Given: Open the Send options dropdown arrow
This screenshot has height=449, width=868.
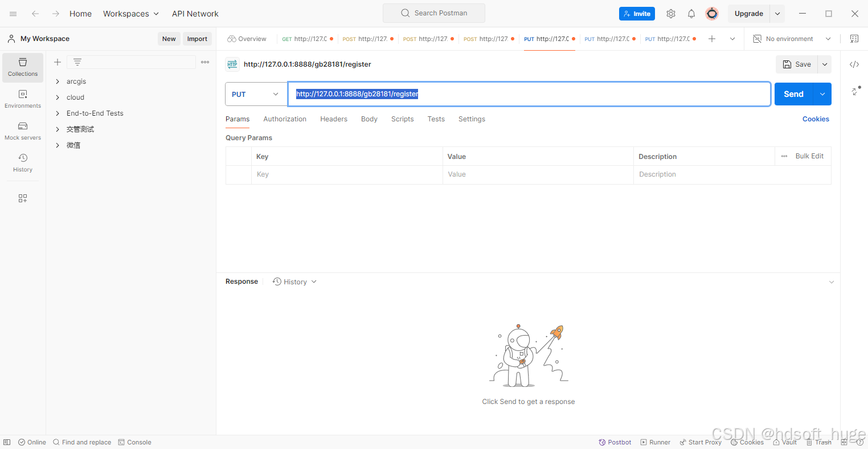Looking at the screenshot, I should (x=822, y=94).
